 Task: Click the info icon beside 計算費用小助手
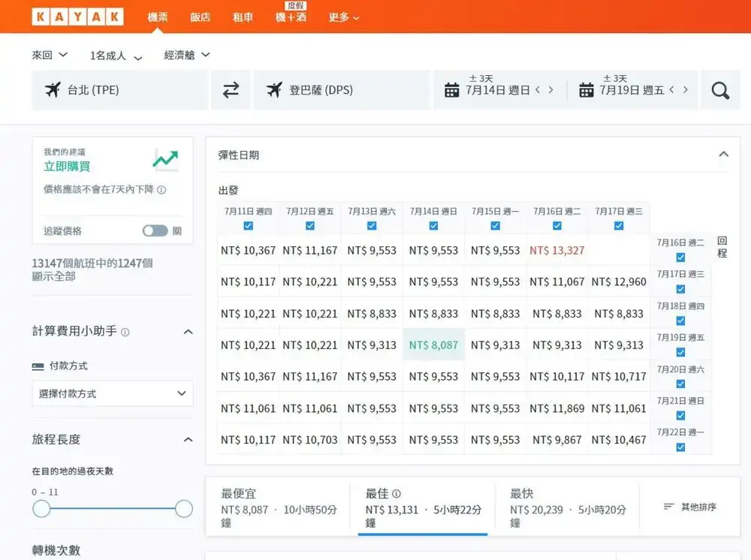pyautogui.click(x=125, y=332)
